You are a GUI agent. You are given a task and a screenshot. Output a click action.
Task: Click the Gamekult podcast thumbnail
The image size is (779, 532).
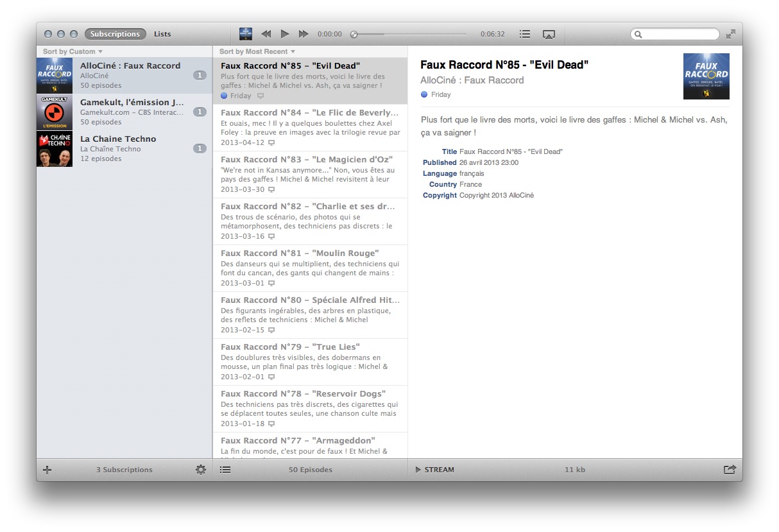[55, 112]
